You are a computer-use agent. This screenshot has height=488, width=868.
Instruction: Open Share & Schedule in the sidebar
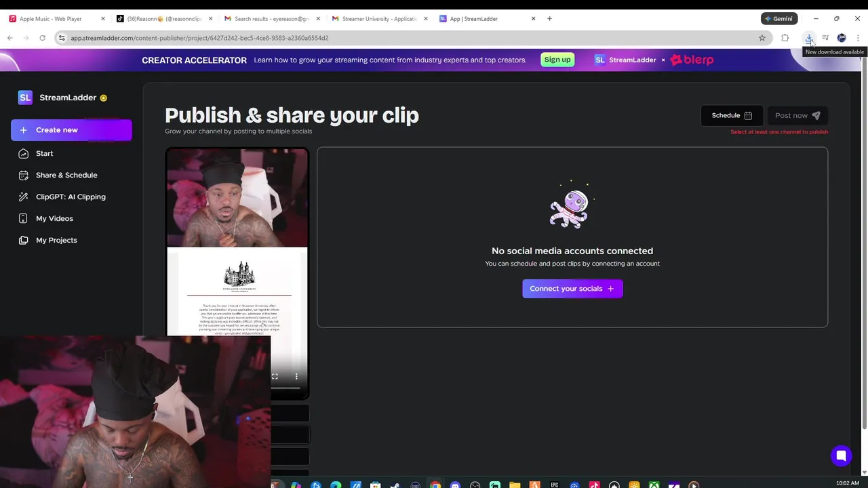pos(66,175)
